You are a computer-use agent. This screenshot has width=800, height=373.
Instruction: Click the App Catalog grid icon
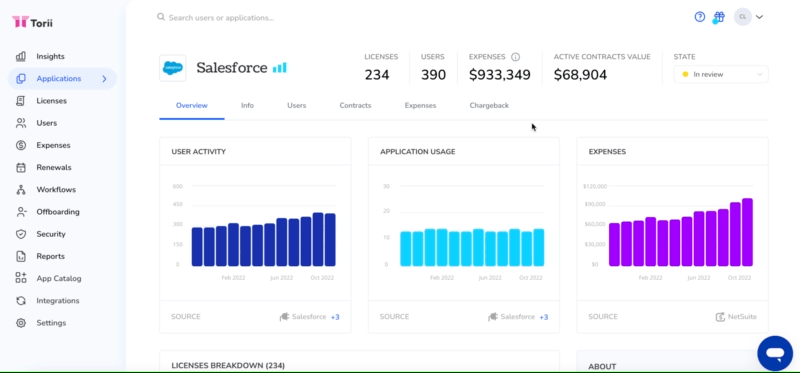tap(20, 278)
